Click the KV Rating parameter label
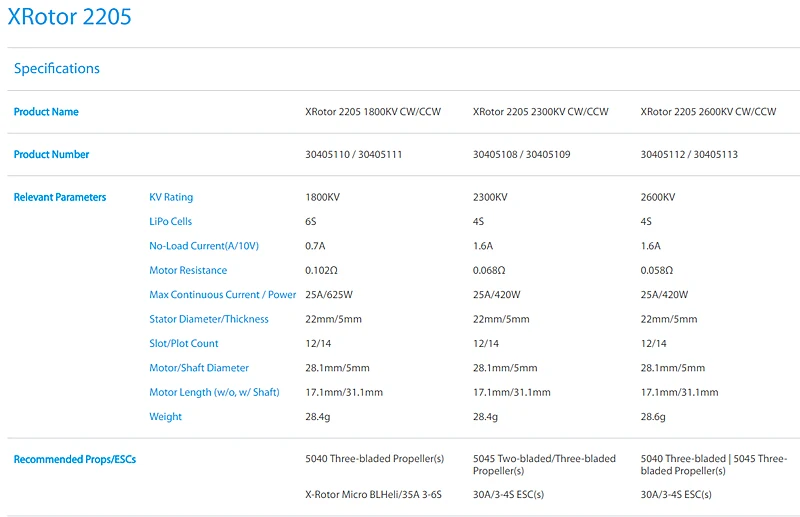The width and height of the screenshot is (800, 517). tap(171, 197)
